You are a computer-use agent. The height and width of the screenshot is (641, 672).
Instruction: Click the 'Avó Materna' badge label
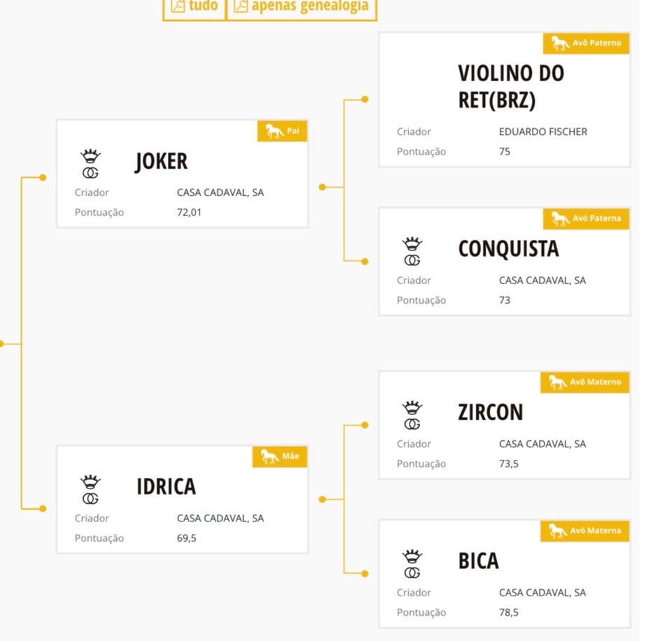[x=596, y=530]
